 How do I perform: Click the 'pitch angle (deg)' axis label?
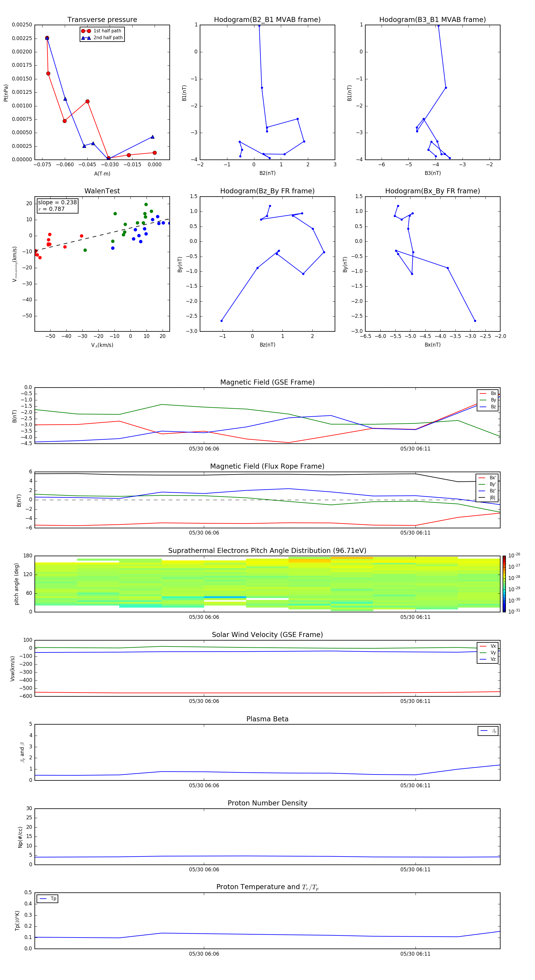(x=16, y=584)
